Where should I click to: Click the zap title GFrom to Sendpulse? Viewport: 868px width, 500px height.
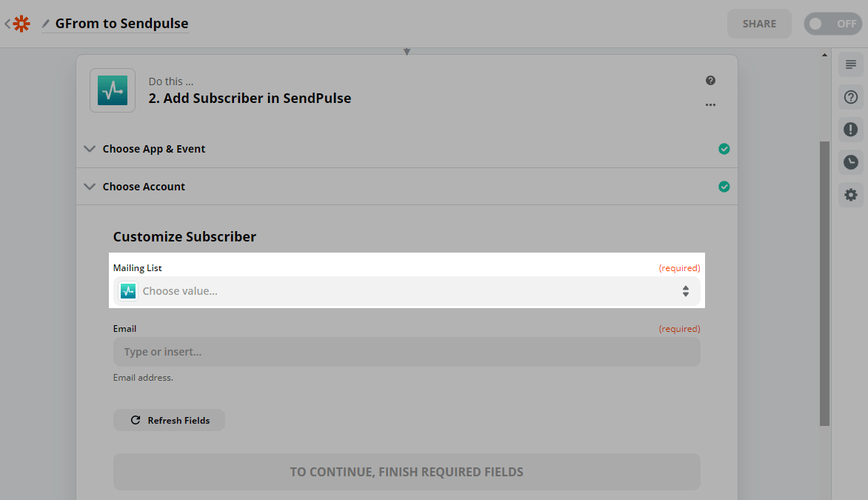pos(121,24)
